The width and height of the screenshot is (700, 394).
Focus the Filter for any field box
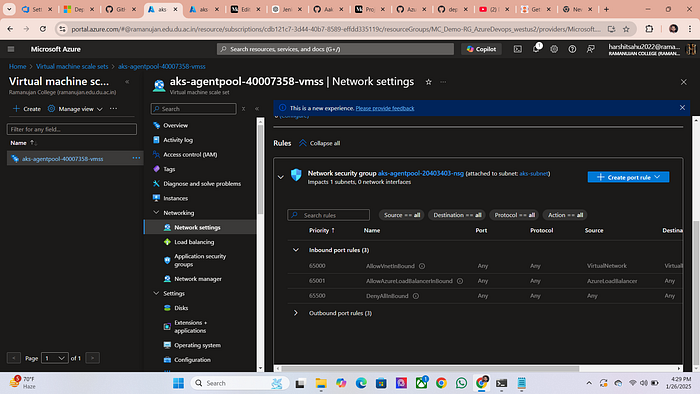tap(72, 129)
